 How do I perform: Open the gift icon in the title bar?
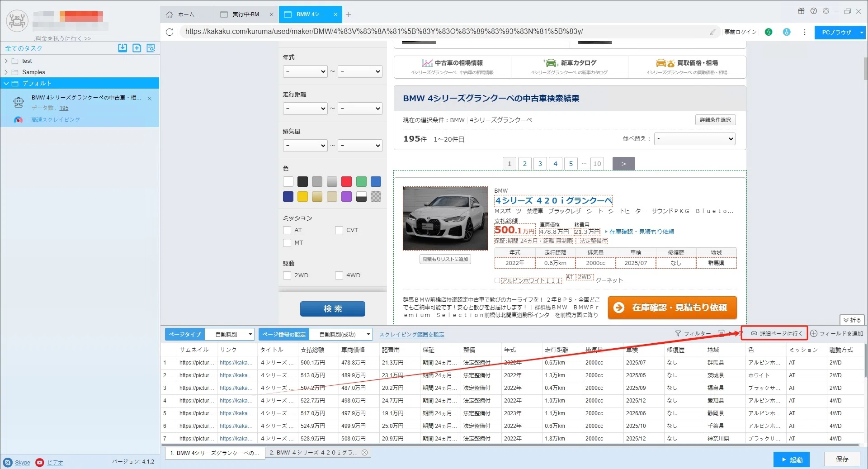pos(801,11)
